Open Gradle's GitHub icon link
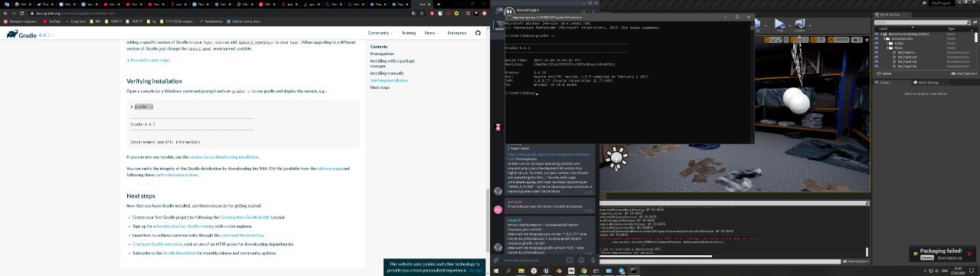 pos(478,33)
